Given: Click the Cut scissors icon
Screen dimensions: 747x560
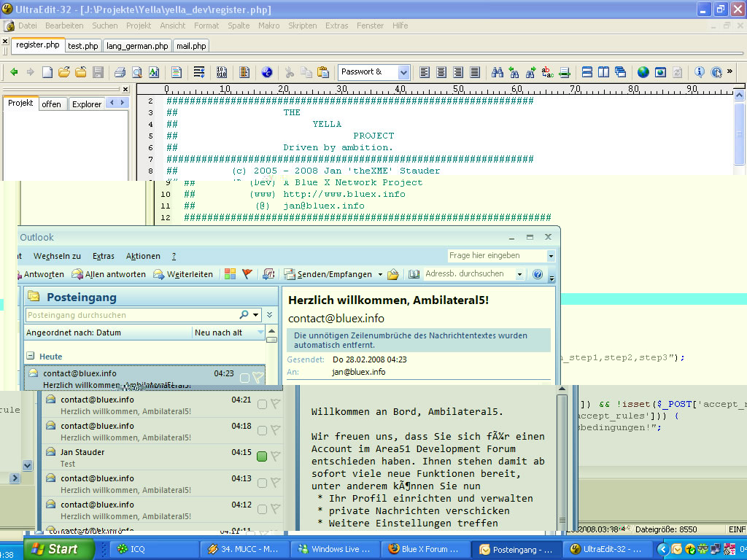Looking at the screenshot, I should 289,72.
